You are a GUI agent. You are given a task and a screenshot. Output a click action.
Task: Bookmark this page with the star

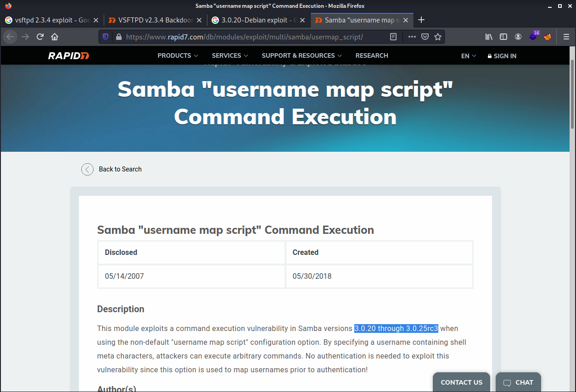coord(438,37)
